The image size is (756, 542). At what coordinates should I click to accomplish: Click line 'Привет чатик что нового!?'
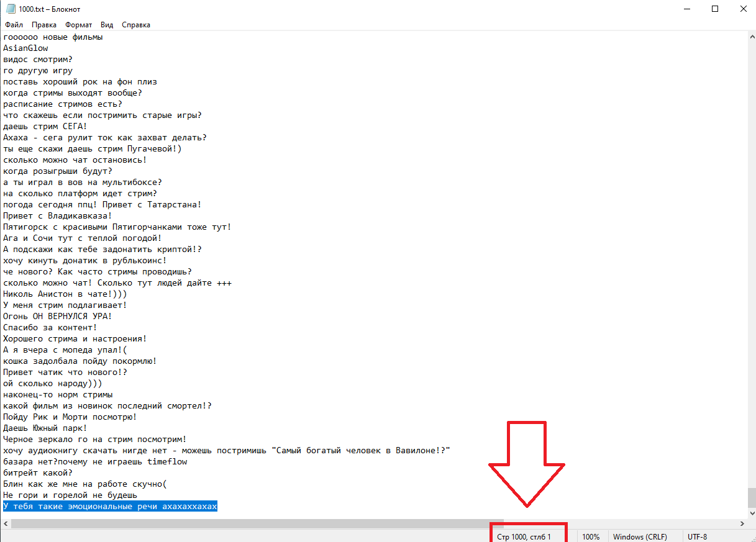[x=65, y=372]
